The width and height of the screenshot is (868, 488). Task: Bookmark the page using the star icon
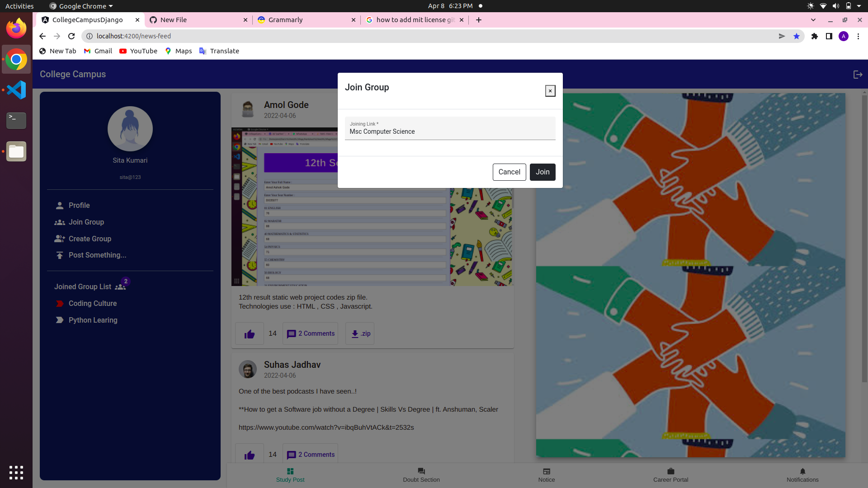pos(797,36)
